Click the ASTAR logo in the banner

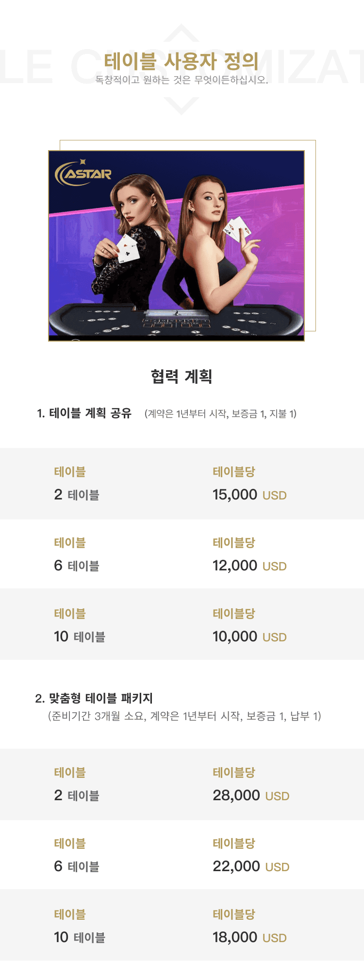click(x=83, y=172)
